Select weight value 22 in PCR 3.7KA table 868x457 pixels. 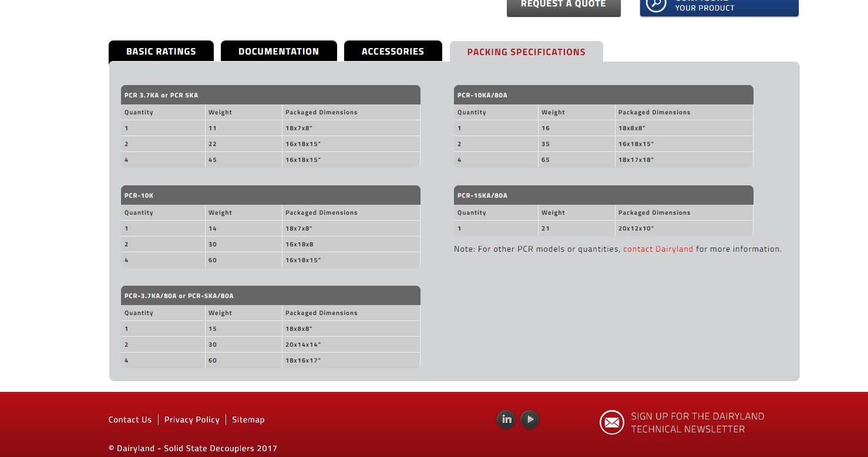click(244, 144)
